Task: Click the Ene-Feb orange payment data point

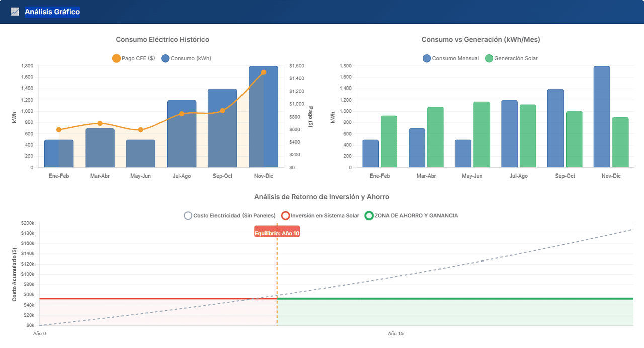Action: pos(59,130)
